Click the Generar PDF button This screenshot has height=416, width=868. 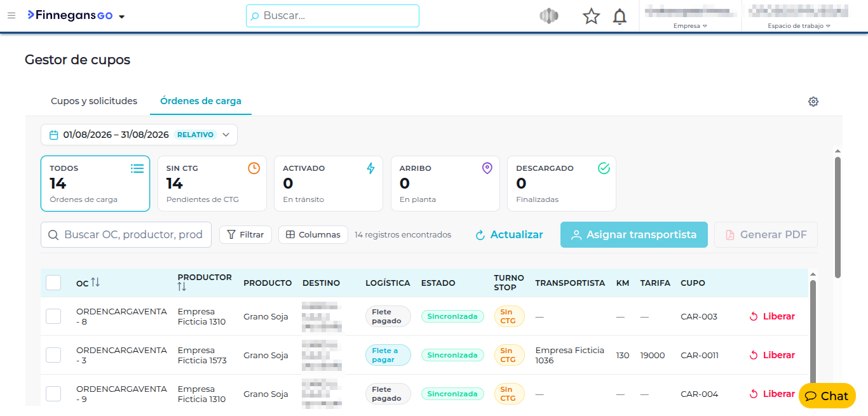766,234
